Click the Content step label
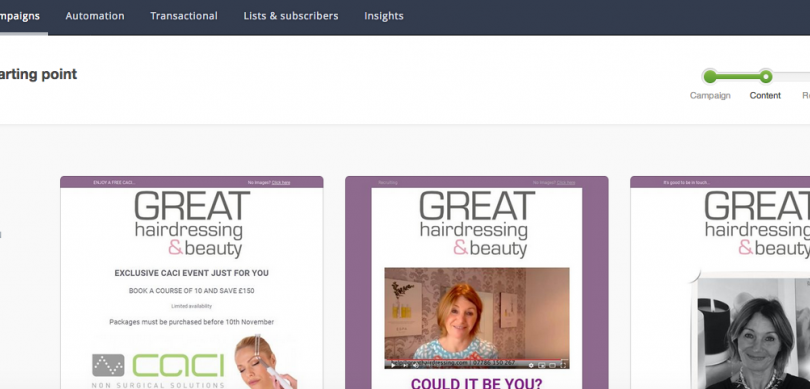This screenshot has height=389, width=810. point(765,96)
